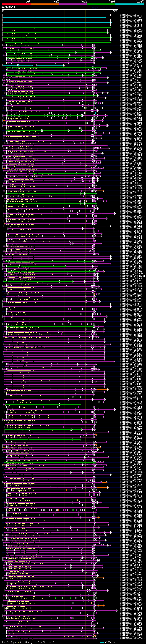Open the UniRef100_B1Z6K9 hit link
Image resolution: width=146 pixels, height=644 pixels.
131,95
